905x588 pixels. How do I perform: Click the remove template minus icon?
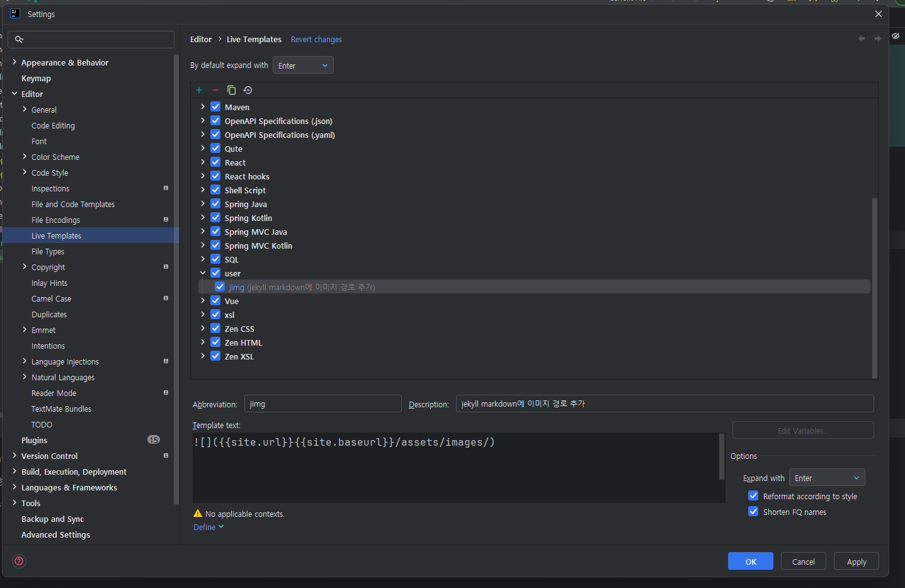coord(215,90)
